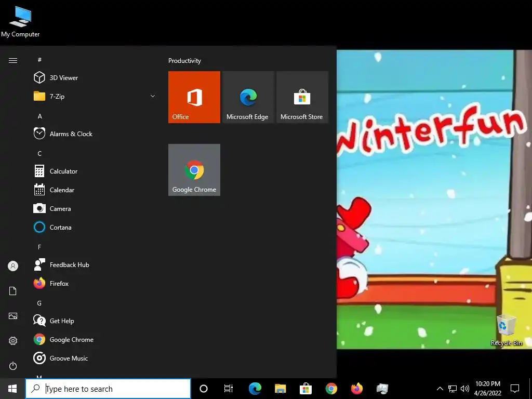Open Settings gear in Start sidebar
Screen dimensions: 532x399
(13, 341)
